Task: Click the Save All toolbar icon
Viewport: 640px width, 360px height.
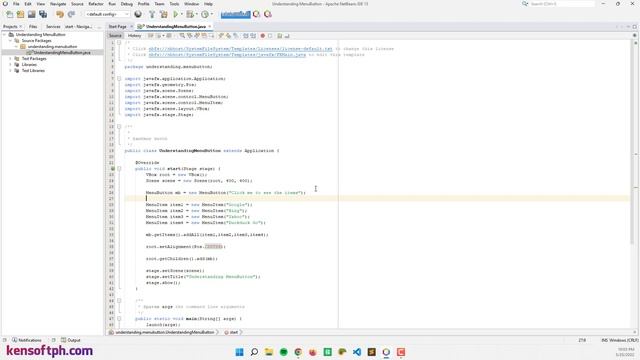Action: [43, 14]
